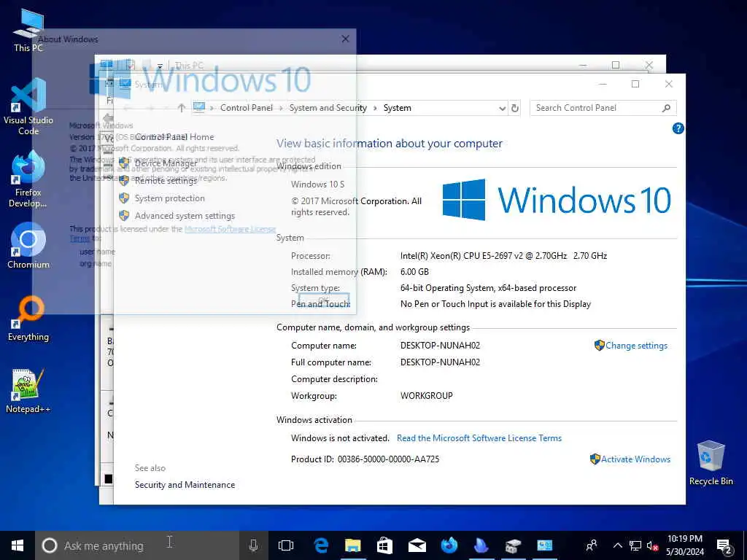The image size is (747, 560).
Task: Click the blue crystal app taskbar icon
Action: [x=481, y=545]
